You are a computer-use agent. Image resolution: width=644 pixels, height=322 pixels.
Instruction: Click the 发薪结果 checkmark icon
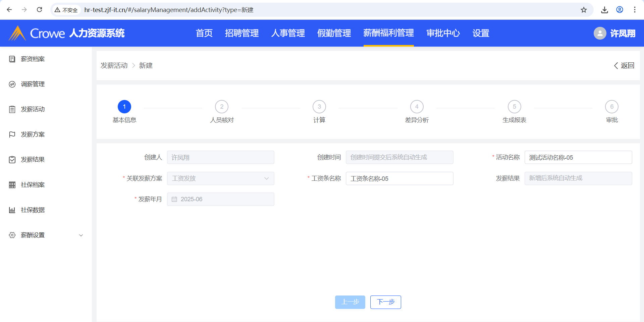tap(12, 160)
